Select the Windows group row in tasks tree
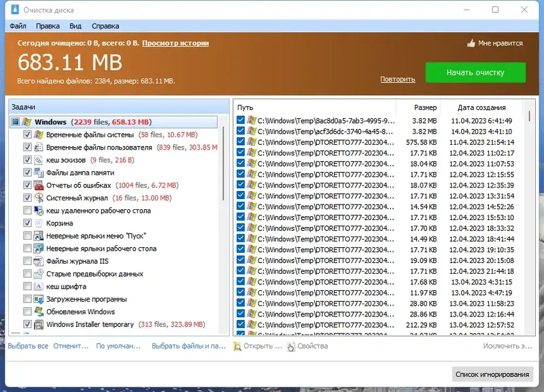This screenshot has height=392, width=544. pos(114,122)
